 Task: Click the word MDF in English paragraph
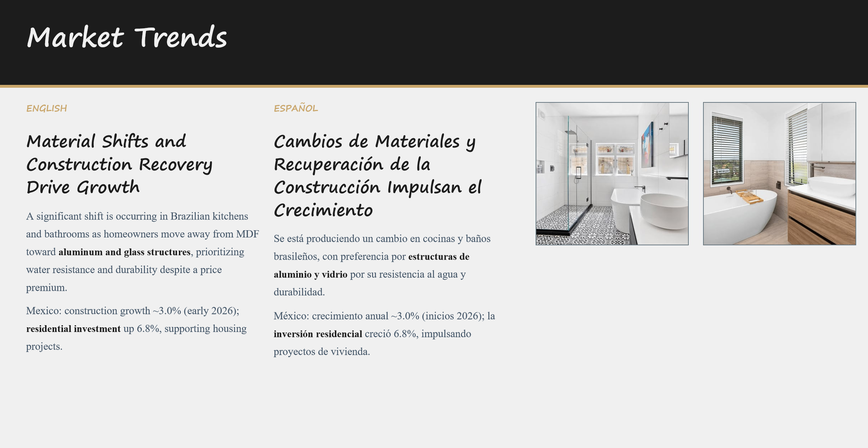247,234
